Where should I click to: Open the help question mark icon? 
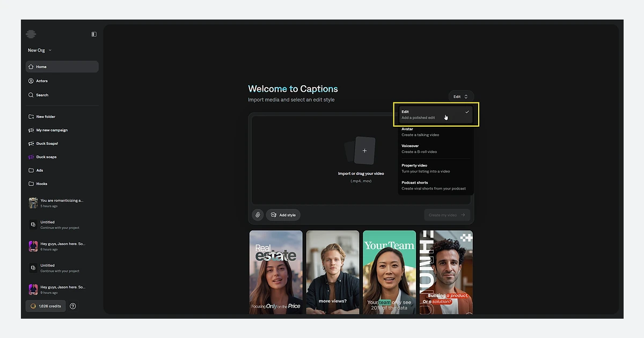click(x=73, y=306)
